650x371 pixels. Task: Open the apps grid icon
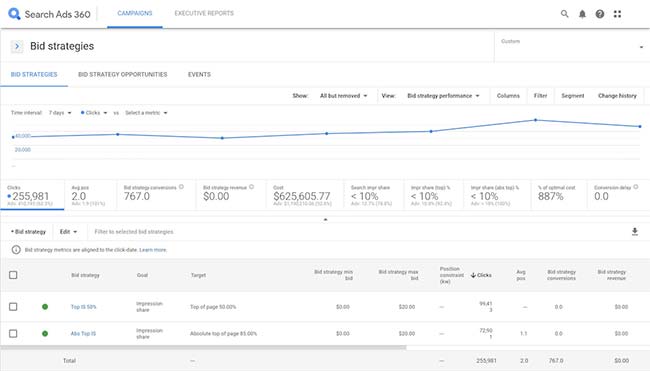tap(617, 14)
